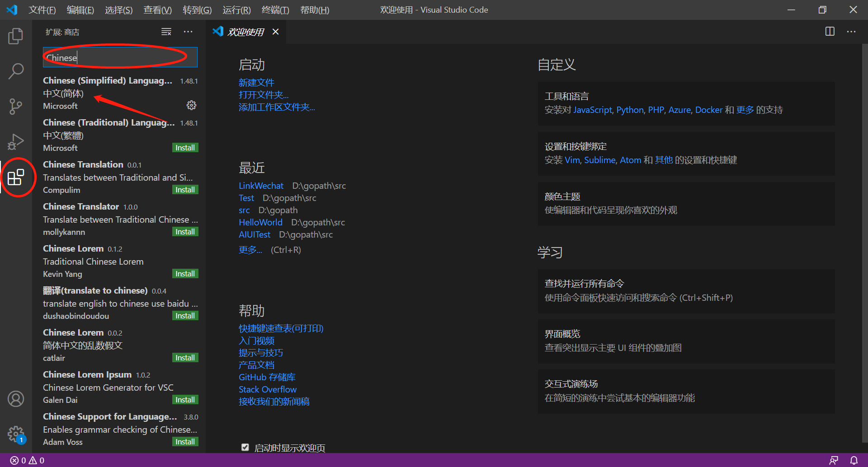Viewport: 868px width, 467px height.
Task: Click 打开文件夹... link
Action: tap(264, 95)
